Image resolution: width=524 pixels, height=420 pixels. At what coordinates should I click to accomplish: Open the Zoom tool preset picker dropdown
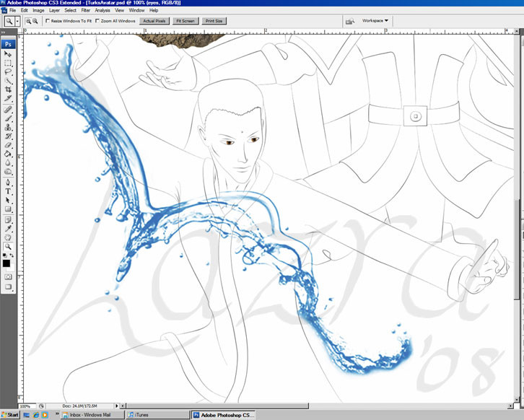[17, 22]
